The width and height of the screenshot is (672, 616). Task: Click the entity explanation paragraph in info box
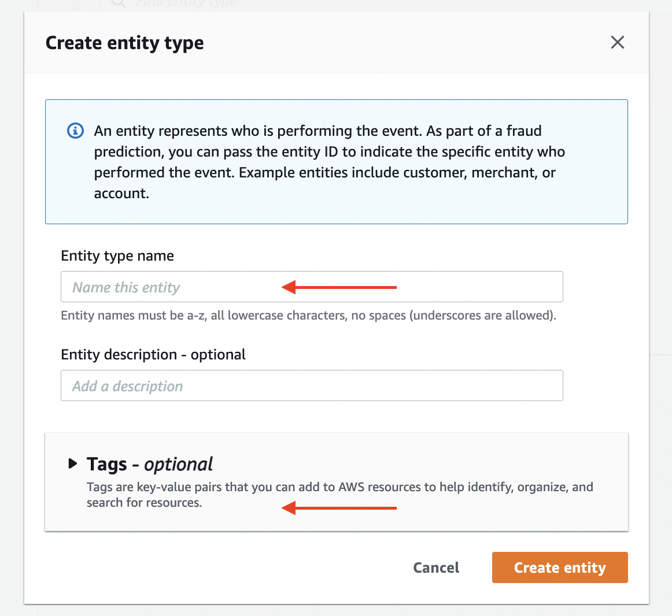[x=330, y=162]
